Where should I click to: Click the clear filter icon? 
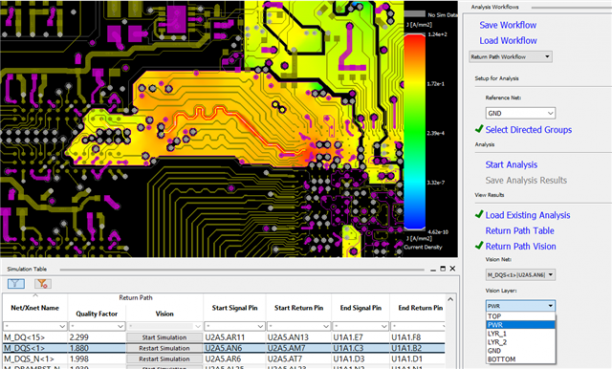[42, 283]
